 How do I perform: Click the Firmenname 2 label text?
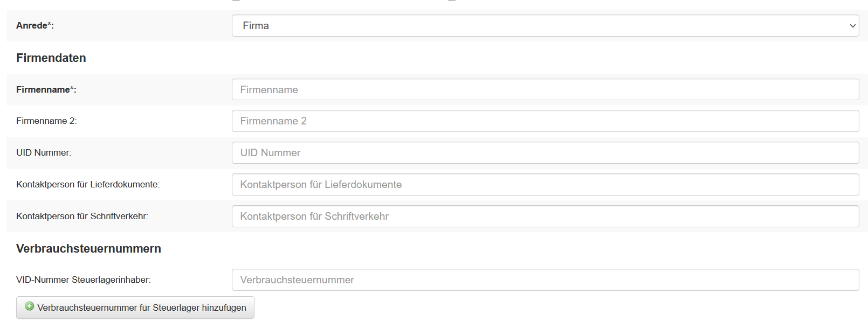click(x=46, y=121)
